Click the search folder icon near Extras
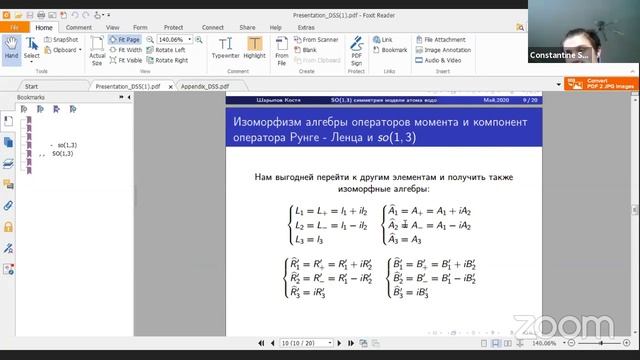The width and height of the screenshot is (640, 360). click(x=520, y=27)
